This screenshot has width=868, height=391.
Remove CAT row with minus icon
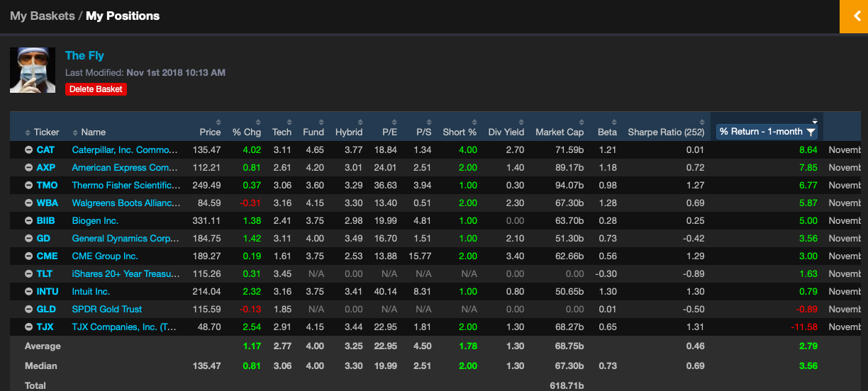[28, 150]
